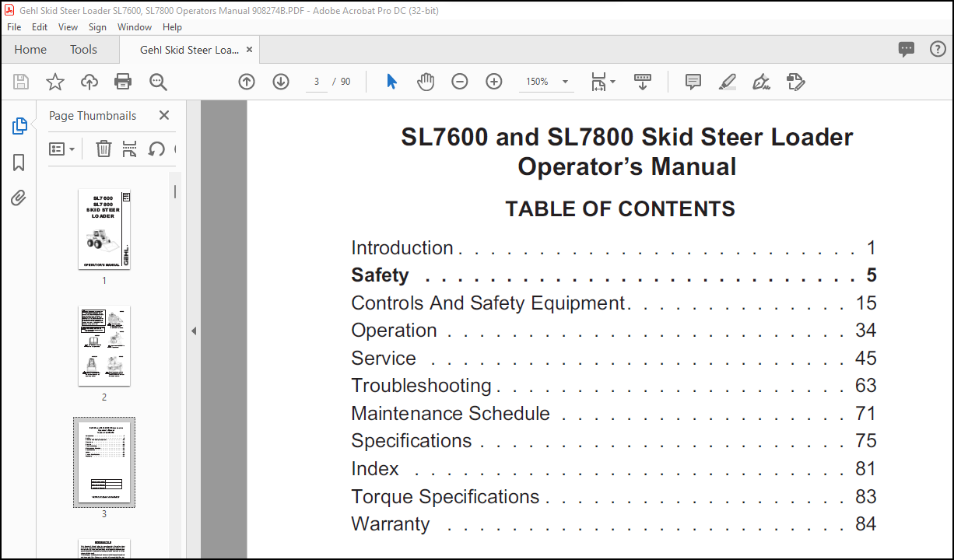Open the Edit menu

coord(40,26)
